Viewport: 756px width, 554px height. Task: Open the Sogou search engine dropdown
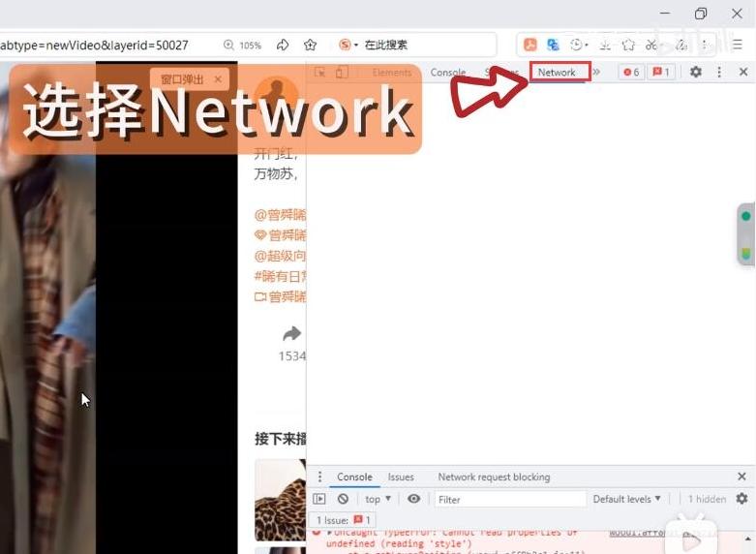click(x=348, y=45)
